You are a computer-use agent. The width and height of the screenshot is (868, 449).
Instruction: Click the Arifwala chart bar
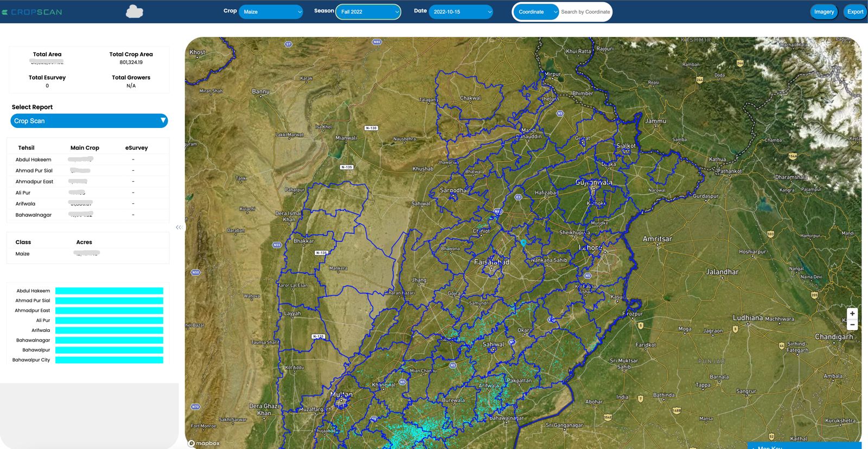109,330
